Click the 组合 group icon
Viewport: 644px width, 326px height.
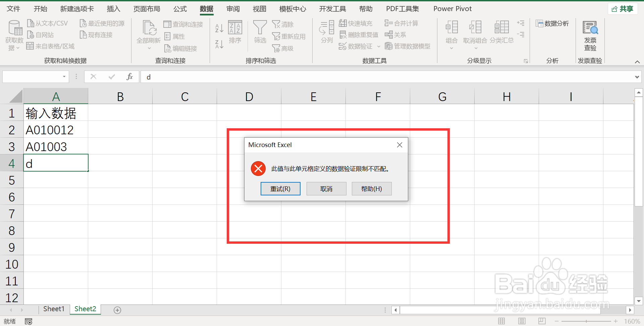point(452,27)
